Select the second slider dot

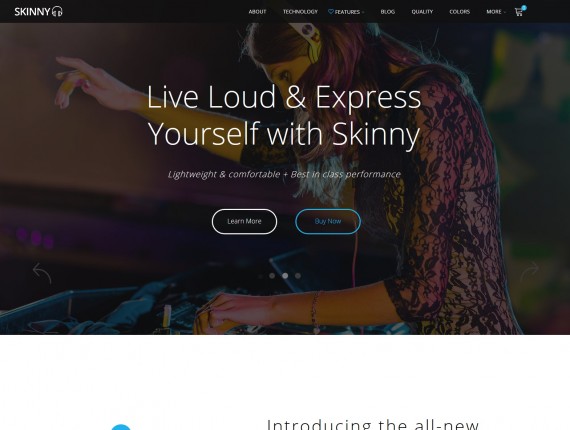(x=272, y=276)
